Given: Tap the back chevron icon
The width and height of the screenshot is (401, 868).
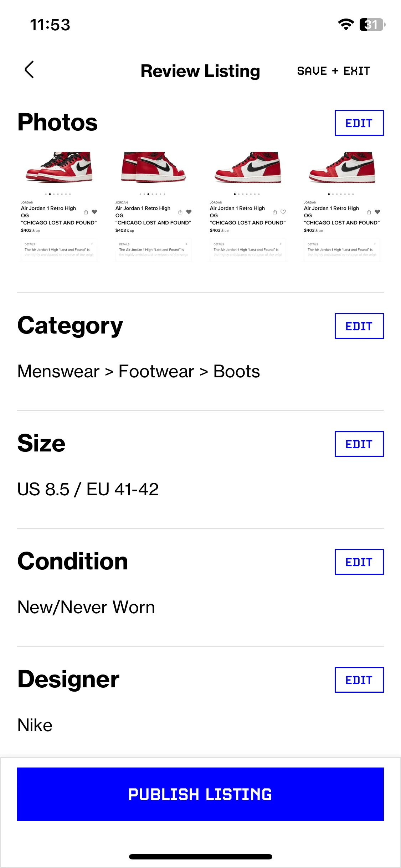Looking at the screenshot, I should 29,69.
